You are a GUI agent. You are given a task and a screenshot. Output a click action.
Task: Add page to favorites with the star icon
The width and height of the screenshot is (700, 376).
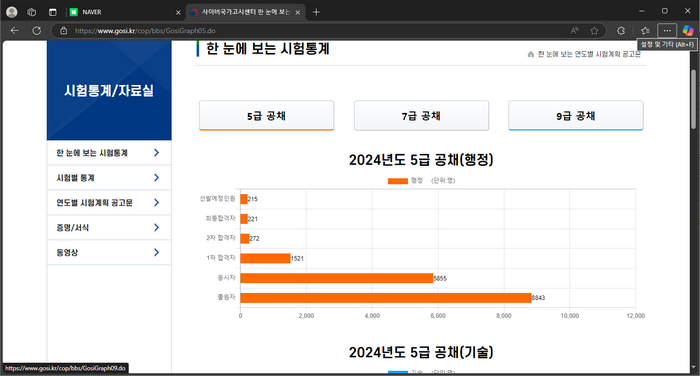click(x=594, y=30)
